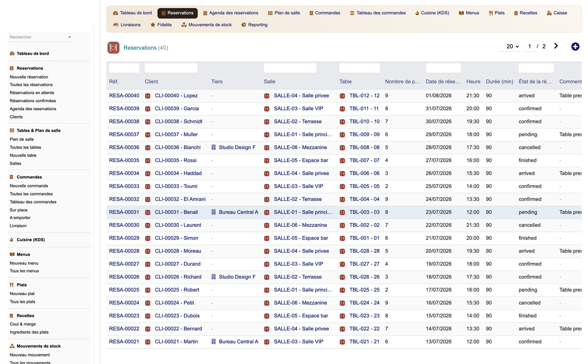Click the Salle column filter field
588x364 pixels.
click(x=290, y=68)
